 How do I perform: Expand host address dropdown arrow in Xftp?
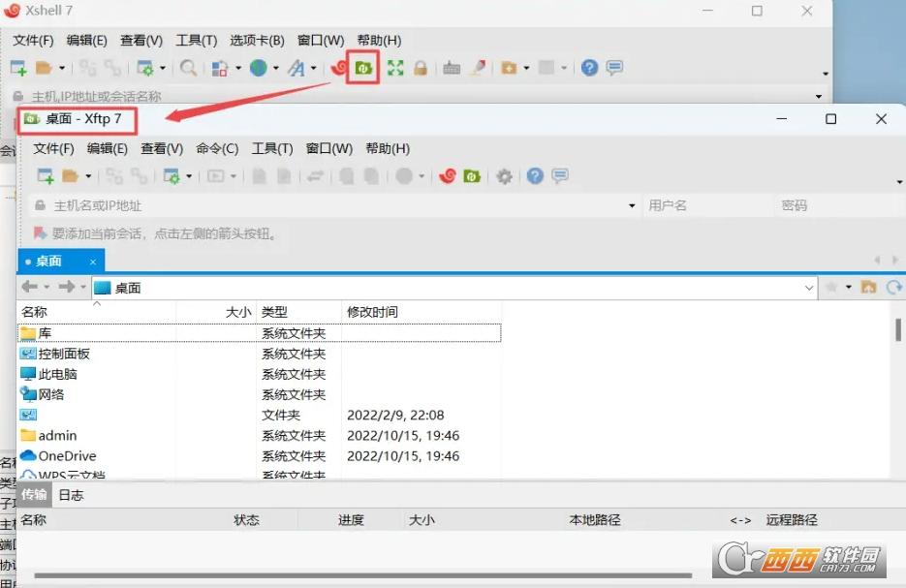[x=632, y=205]
